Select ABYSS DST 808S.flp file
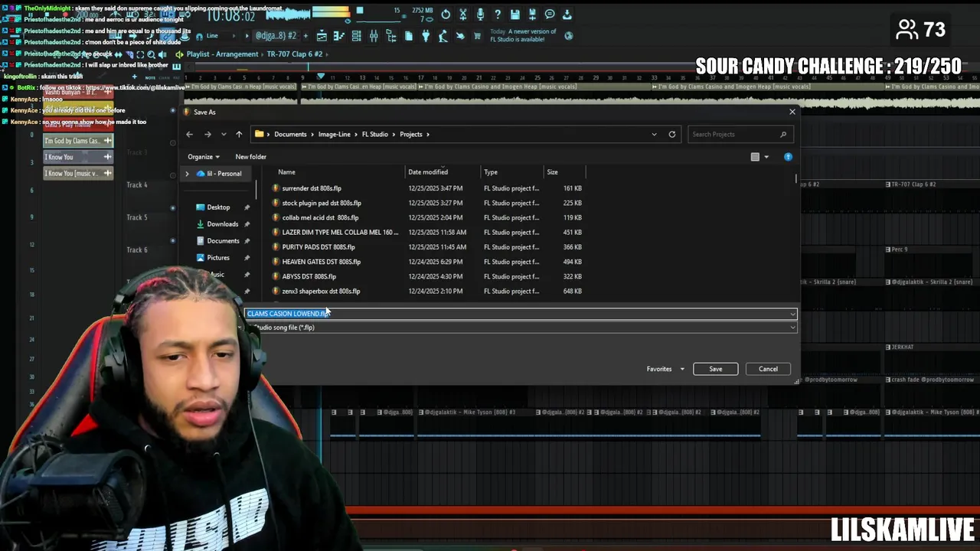 click(x=309, y=276)
